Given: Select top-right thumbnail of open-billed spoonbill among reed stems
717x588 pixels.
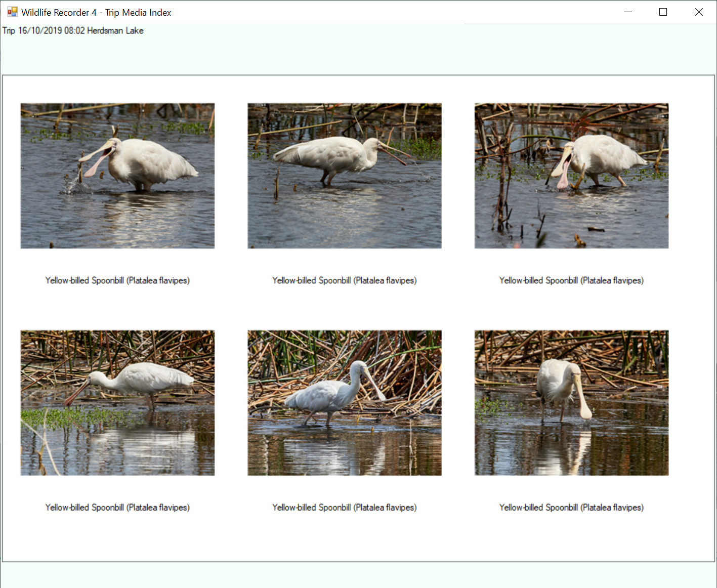Looking at the screenshot, I should click(571, 176).
